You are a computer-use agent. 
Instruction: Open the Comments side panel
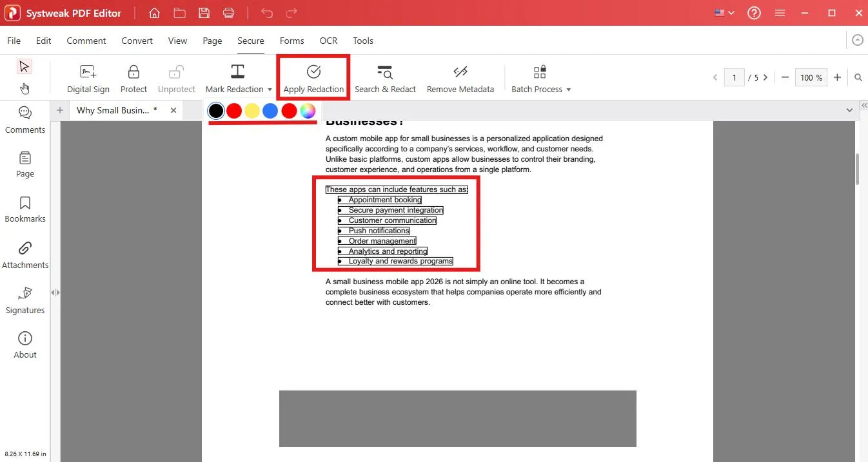point(25,120)
